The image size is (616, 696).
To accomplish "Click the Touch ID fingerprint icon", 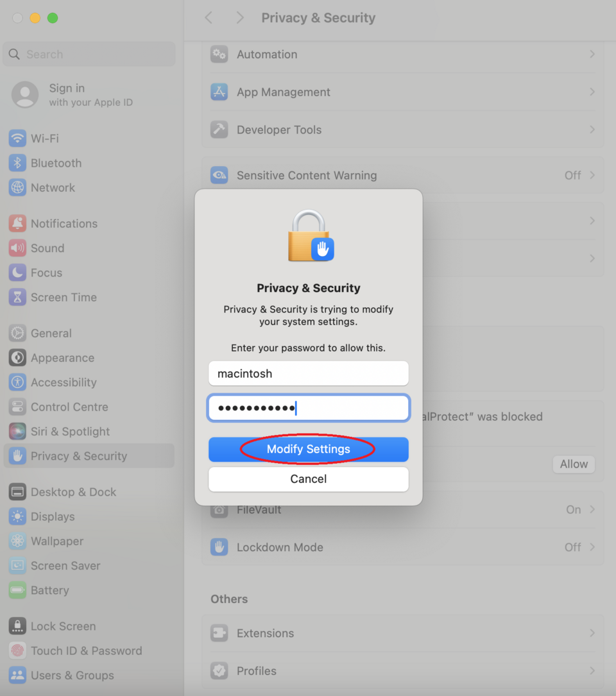I will 17,650.
